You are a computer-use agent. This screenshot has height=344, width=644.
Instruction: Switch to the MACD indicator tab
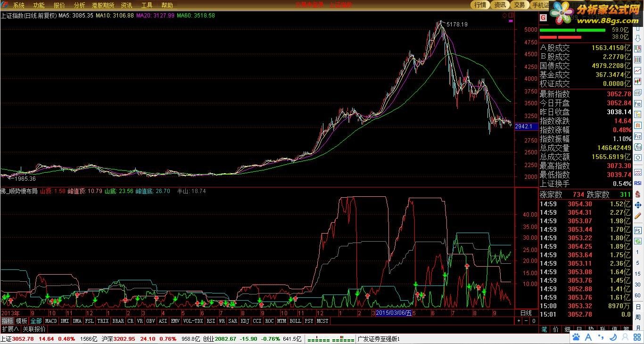pos(51,321)
